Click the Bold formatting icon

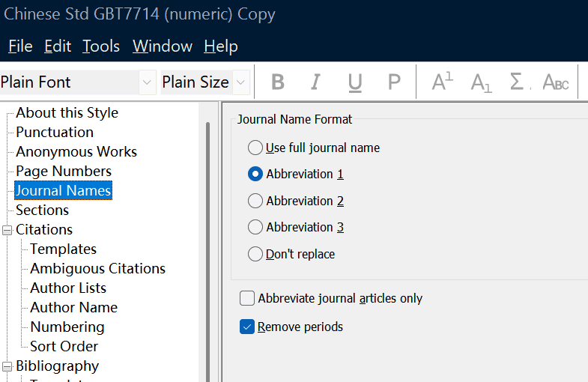coord(278,82)
